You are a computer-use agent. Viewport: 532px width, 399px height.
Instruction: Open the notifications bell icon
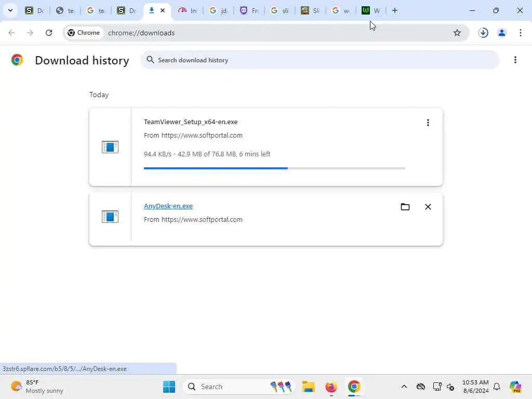pos(497,387)
